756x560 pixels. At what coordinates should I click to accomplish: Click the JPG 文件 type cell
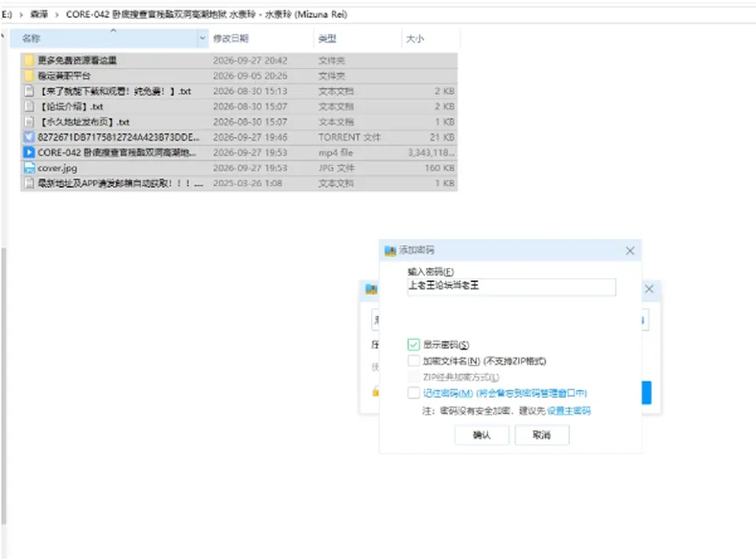coord(336,168)
